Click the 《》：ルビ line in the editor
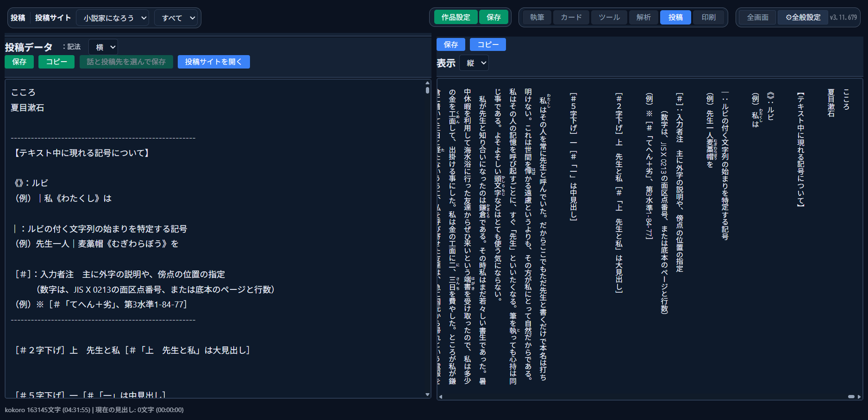The image size is (868, 420). coord(31,183)
